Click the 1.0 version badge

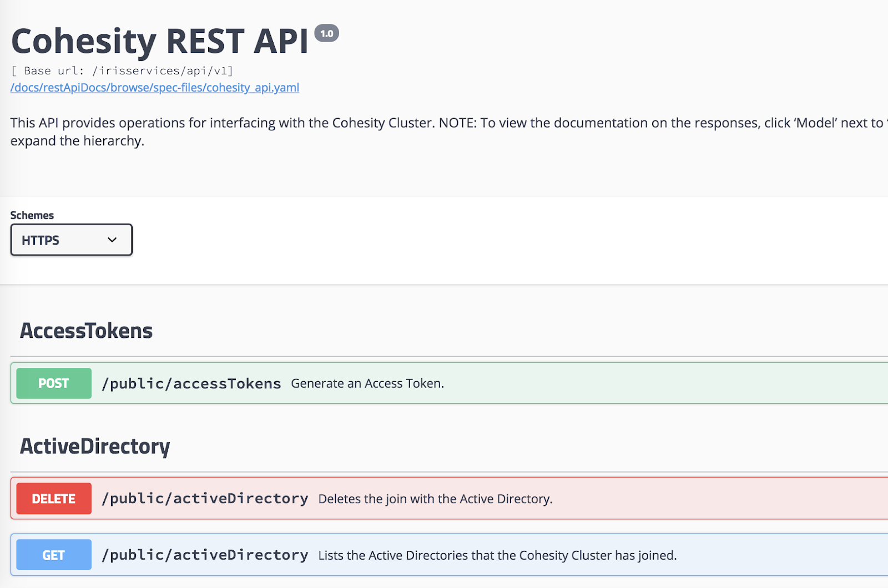[x=327, y=33]
